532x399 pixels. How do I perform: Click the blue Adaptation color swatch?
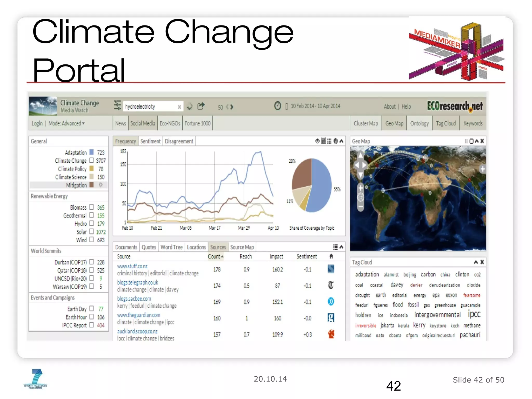click(x=91, y=152)
